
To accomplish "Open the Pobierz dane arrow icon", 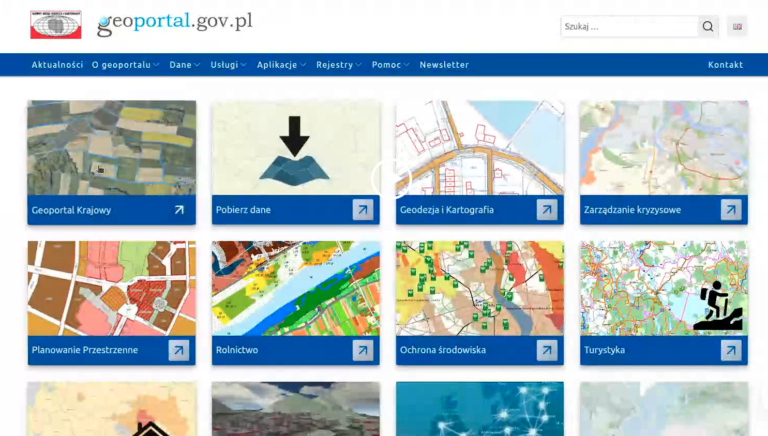I will tap(363, 210).
